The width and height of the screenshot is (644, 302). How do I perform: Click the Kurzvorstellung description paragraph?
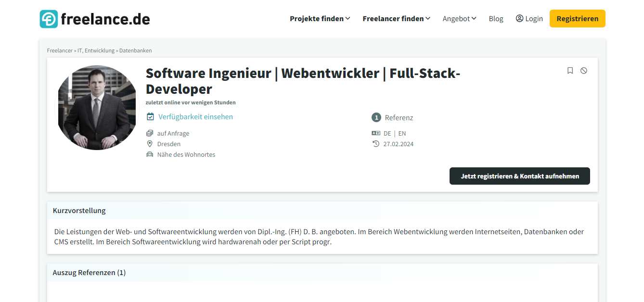[x=319, y=237]
